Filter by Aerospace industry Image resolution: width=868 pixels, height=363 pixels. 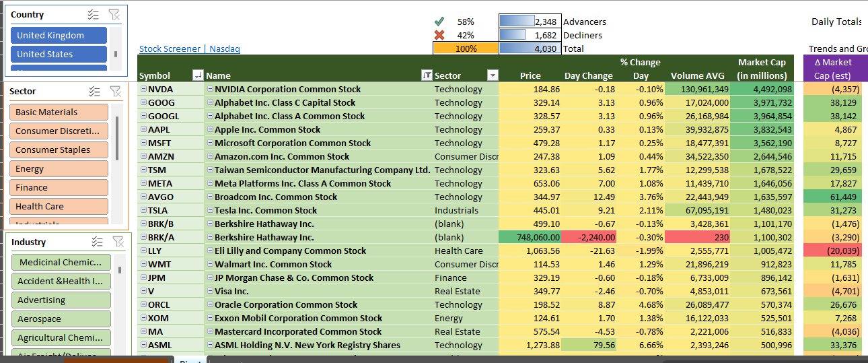[61, 319]
